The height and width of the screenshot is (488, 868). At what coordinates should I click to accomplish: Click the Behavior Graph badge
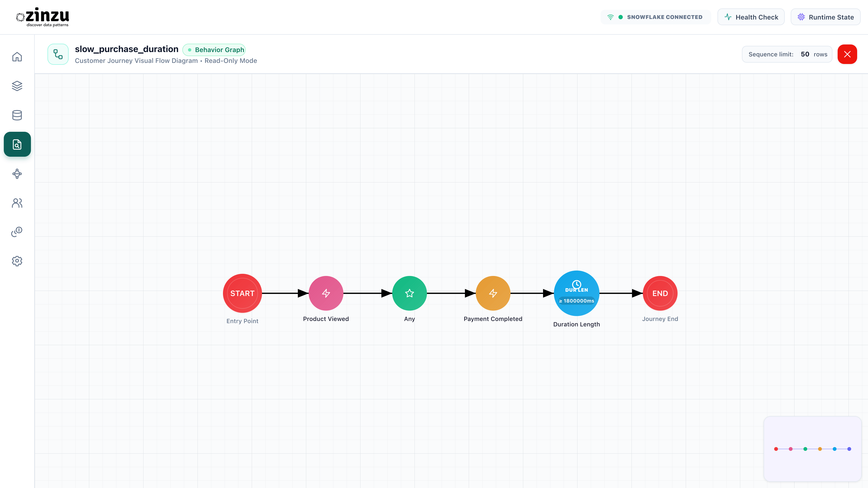click(x=214, y=50)
